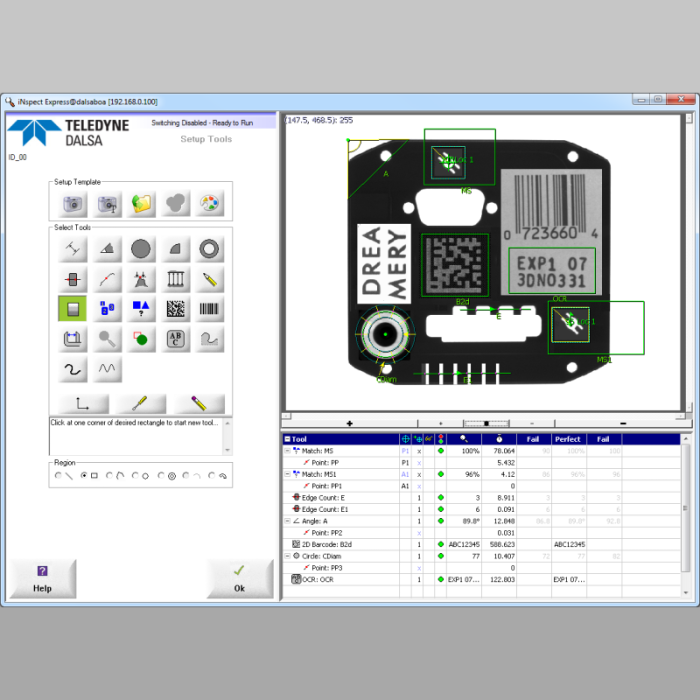Image resolution: width=700 pixels, height=700 pixels.
Task: Select the ABC OCR tool
Action: pos(175,339)
